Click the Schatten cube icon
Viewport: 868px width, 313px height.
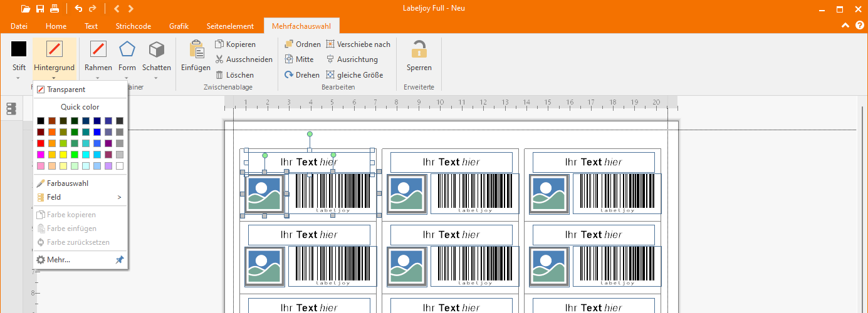tap(157, 49)
